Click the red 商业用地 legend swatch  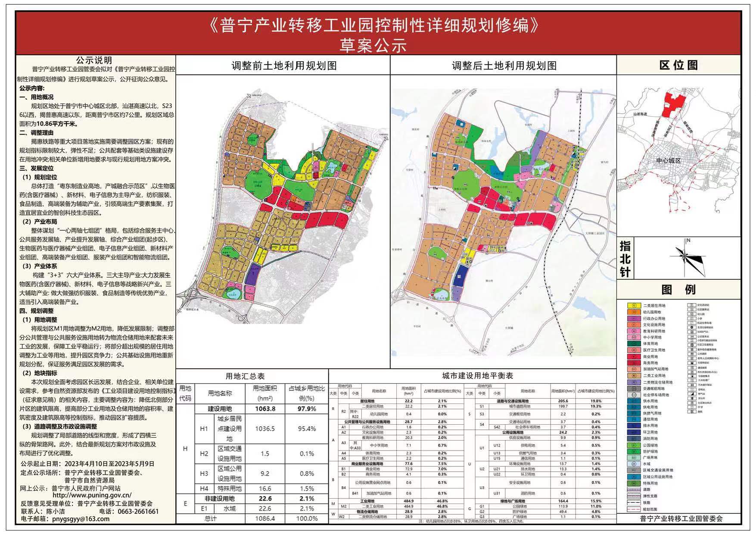pyautogui.click(x=634, y=357)
